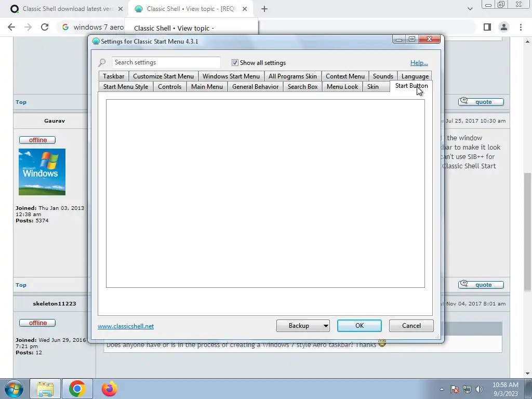
Task: Switch to the Controls tab
Action: [x=170, y=87]
